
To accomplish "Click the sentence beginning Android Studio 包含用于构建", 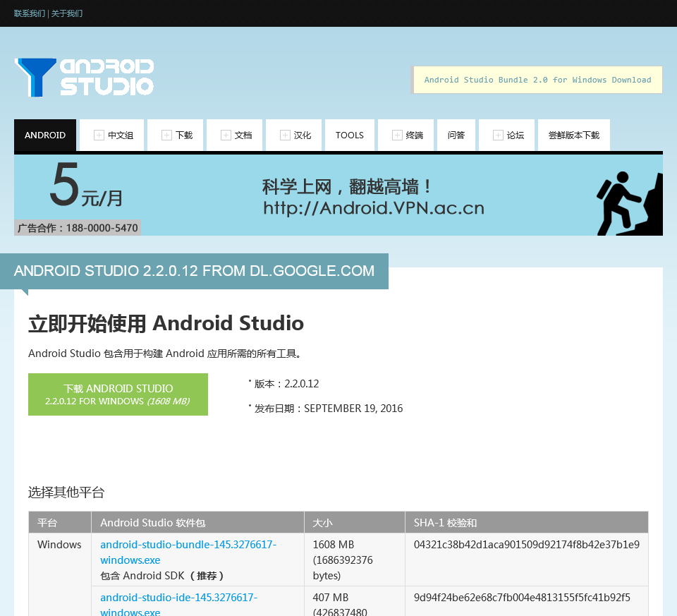I will click(166, 354).
